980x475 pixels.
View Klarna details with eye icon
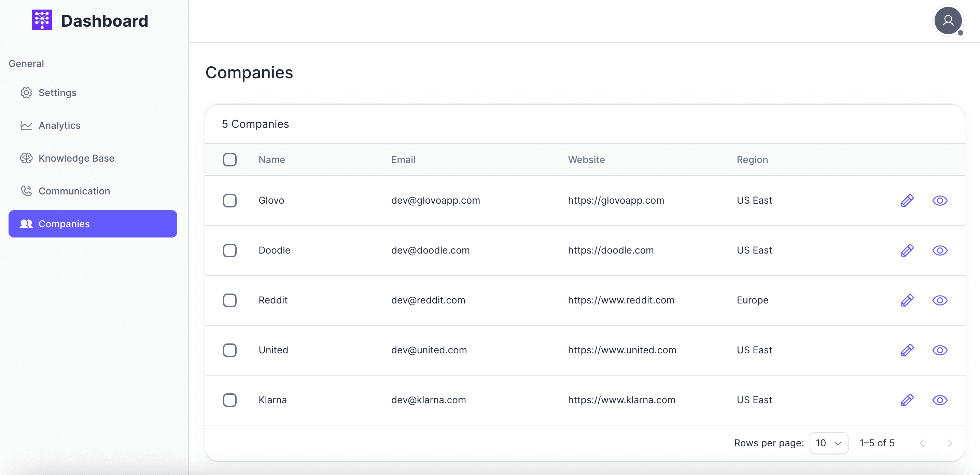[940, 399]
